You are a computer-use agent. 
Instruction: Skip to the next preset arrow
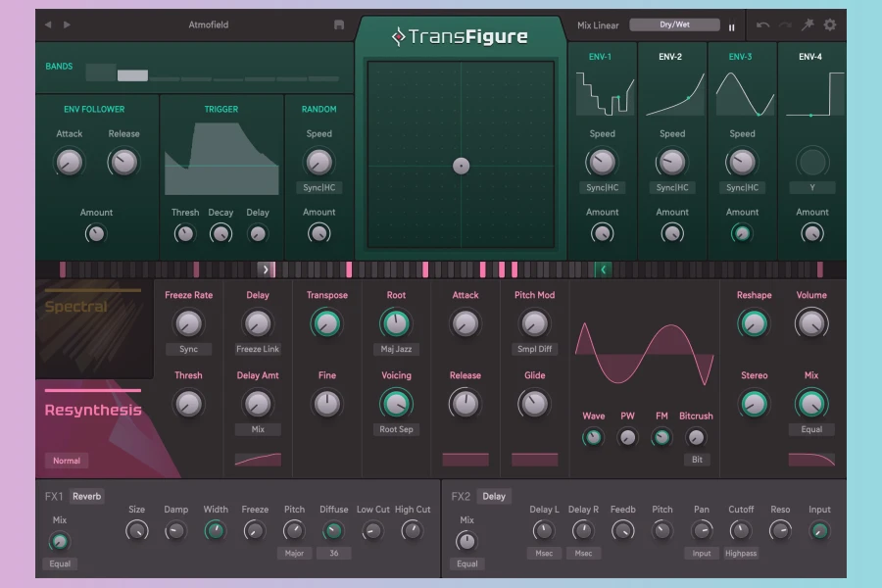pyautogui.click(x=67, y=24)
